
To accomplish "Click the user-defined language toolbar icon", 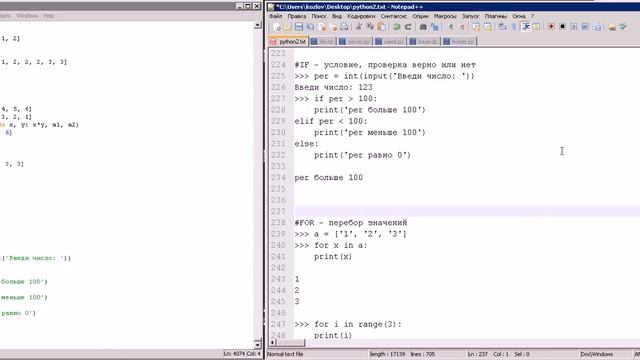I will 536,27.
